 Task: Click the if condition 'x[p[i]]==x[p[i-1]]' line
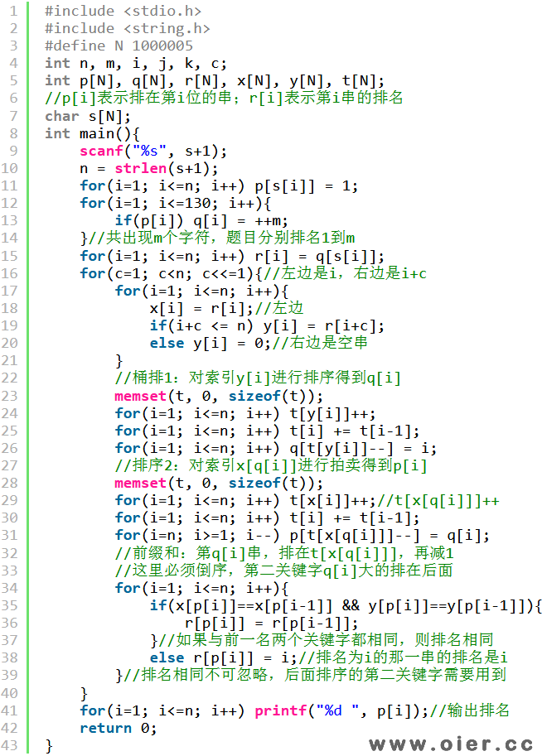click(x=346, y=605)
